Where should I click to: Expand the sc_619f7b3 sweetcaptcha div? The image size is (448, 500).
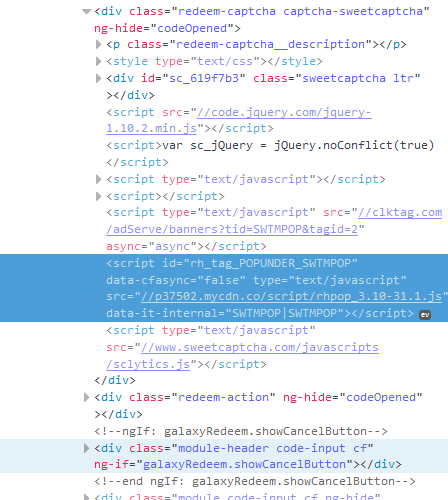[98, 78]
